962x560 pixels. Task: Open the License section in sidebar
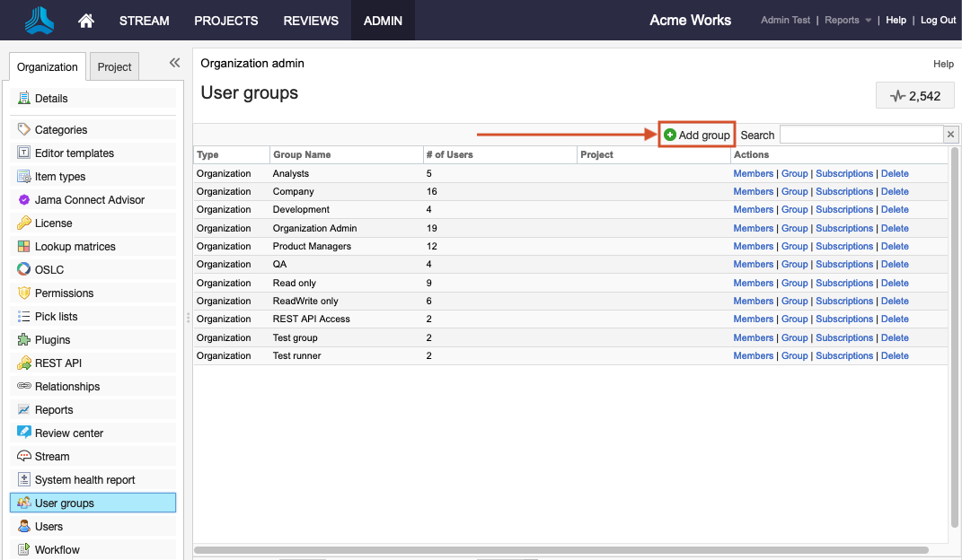53,223
